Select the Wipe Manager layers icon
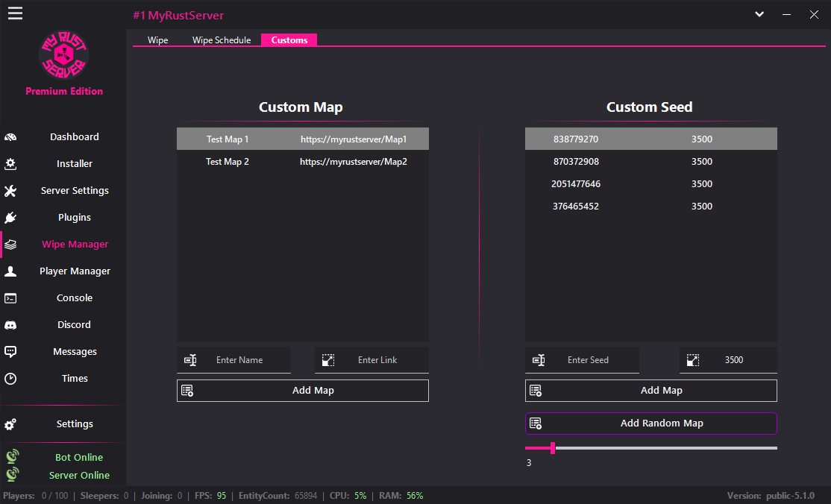Viewport: 831px width, 504px height. 10,244
